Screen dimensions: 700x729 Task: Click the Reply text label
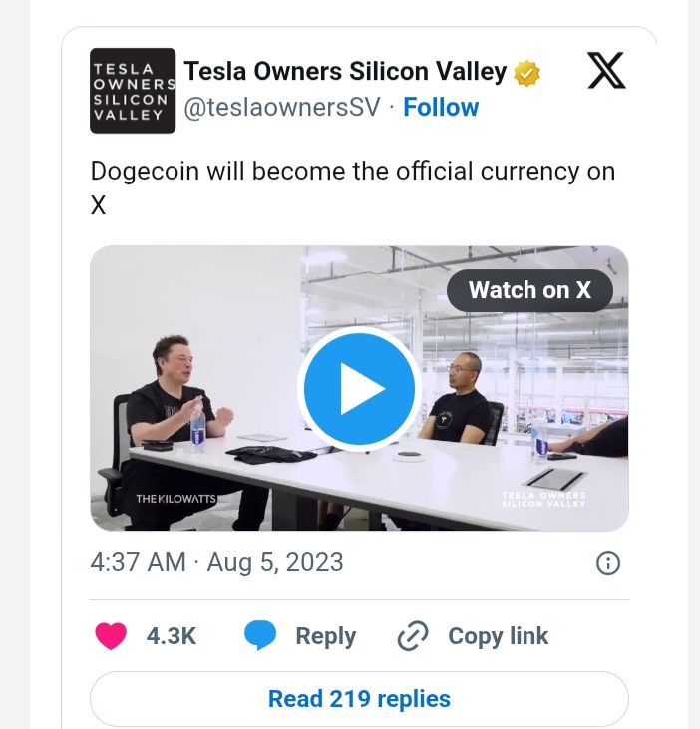pos(325,636)
